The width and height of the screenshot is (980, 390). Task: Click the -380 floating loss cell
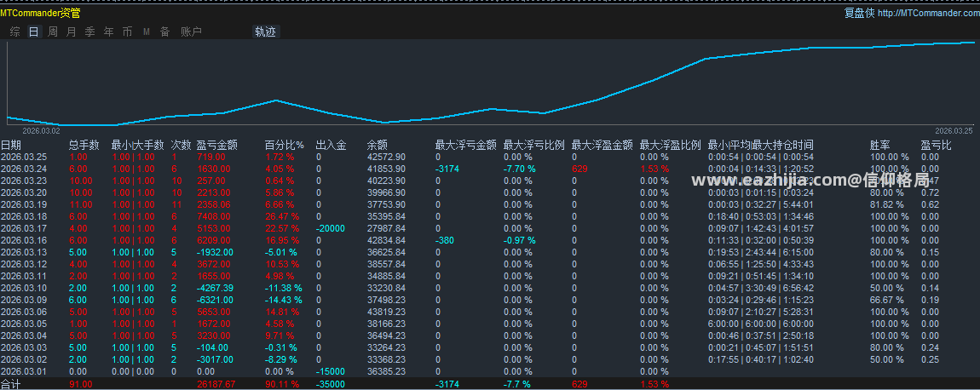447,240
